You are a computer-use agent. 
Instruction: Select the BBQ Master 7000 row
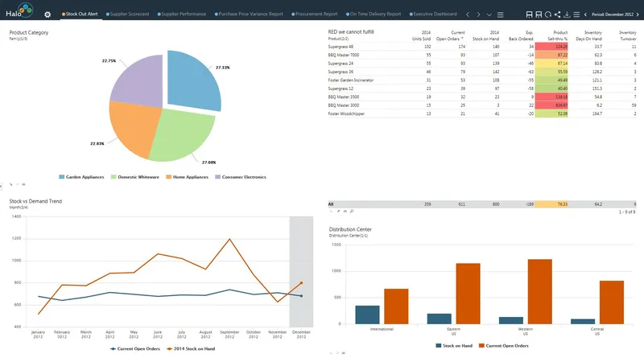point(481,55)
